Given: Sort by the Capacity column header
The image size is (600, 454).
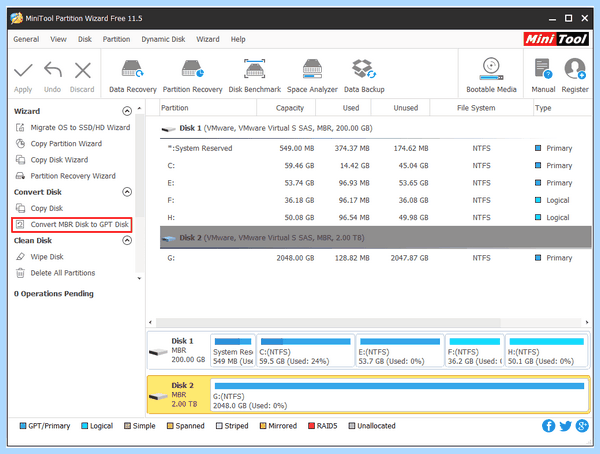Looking at the screenshot, I should (286, 108).
